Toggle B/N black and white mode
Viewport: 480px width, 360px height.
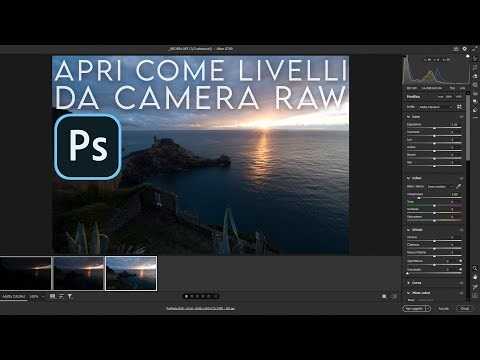coord(449,97)
